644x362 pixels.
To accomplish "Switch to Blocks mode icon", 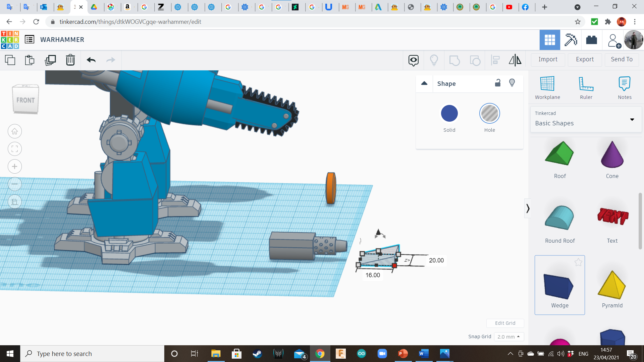I will coord(570,40).
